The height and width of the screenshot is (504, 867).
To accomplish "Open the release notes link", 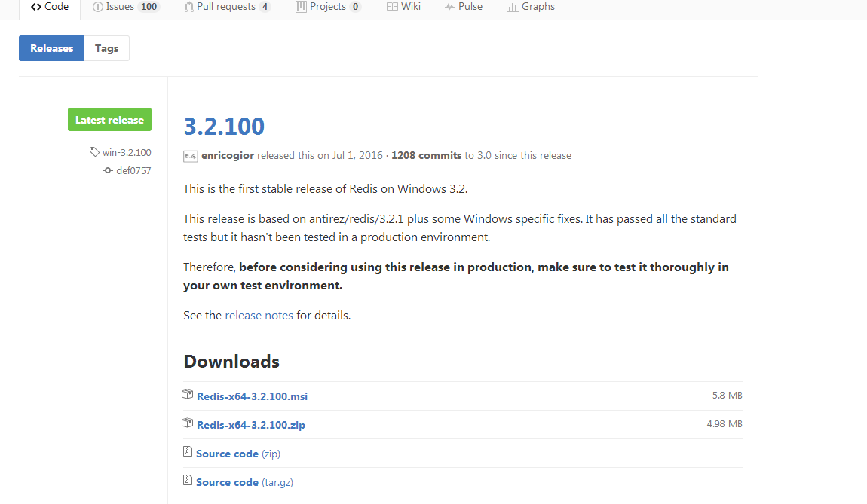I will pyautogui.click(x=259, y=316).
